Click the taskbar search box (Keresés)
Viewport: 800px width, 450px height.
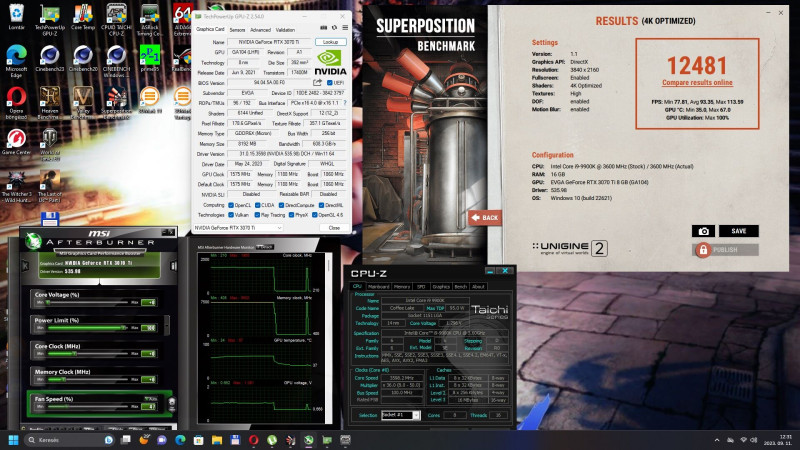[x=70, y=440]
